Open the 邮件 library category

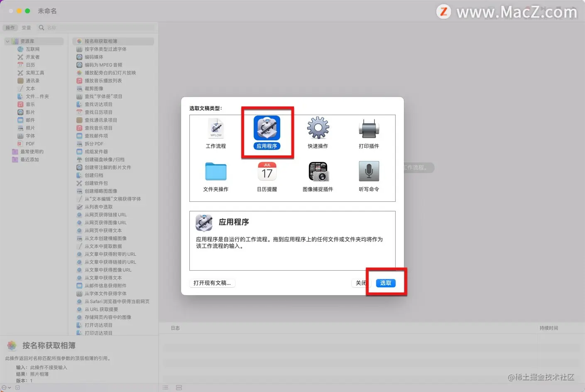point(30,120)
